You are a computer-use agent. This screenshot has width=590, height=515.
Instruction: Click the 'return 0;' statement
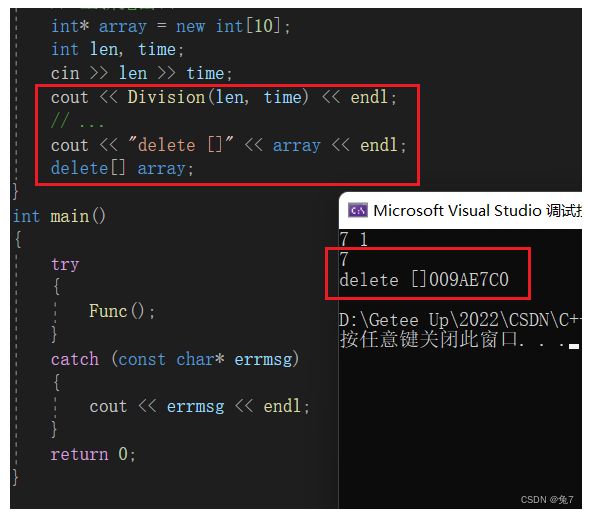(93, 454)
